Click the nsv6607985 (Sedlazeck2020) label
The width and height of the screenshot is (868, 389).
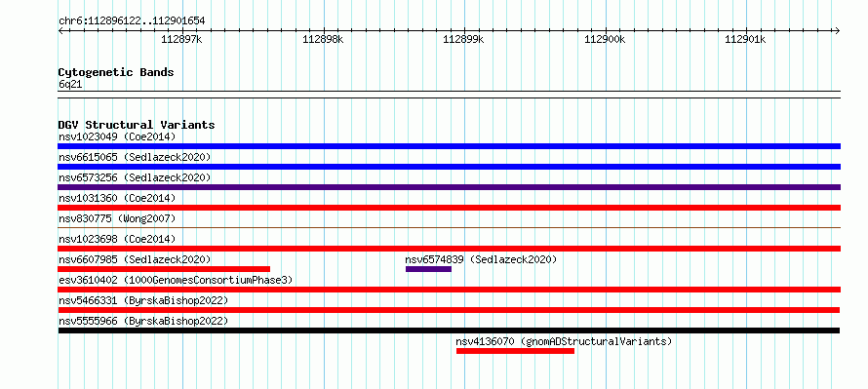point(135,259)
